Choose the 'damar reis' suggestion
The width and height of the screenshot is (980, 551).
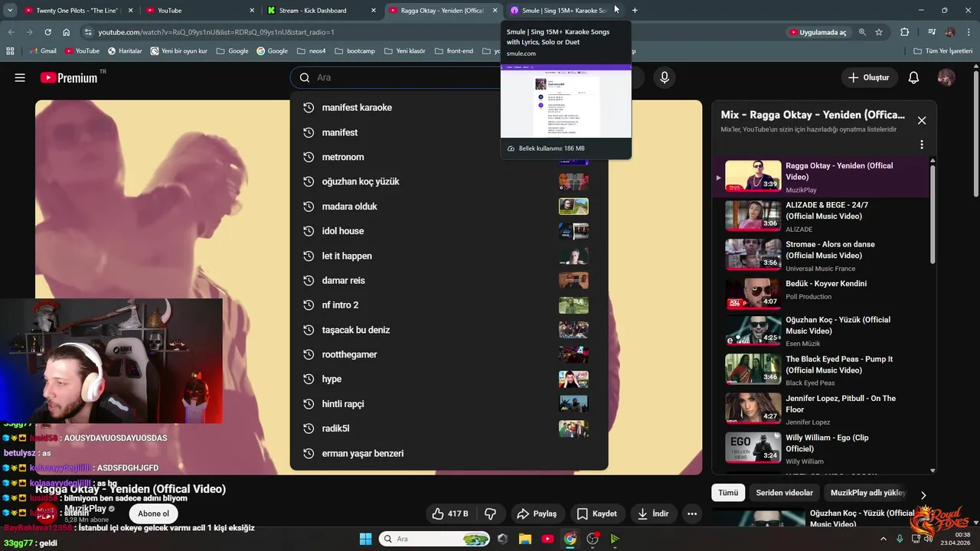pos(449,280)
